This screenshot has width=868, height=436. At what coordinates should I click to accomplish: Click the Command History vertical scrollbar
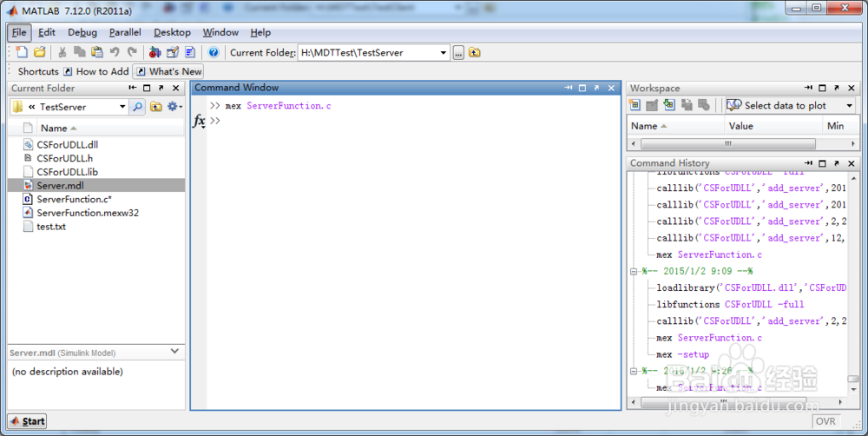click(x=853, y=379)
